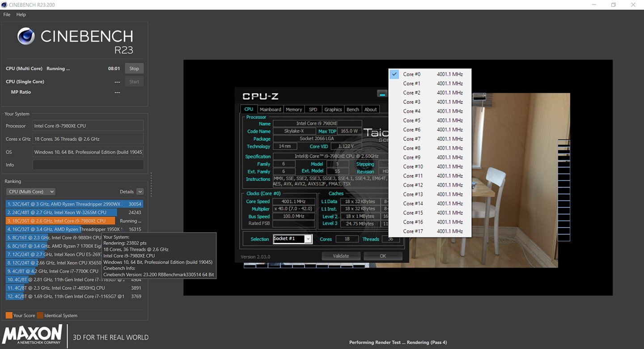Select Core #13 in the core list

(x=430, y=194)
